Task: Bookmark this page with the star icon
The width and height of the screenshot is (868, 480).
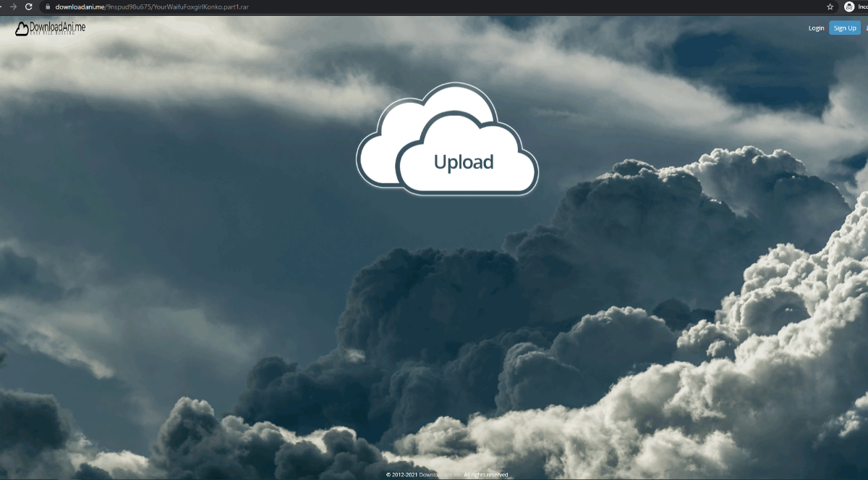Action: [x=830, y=7]
